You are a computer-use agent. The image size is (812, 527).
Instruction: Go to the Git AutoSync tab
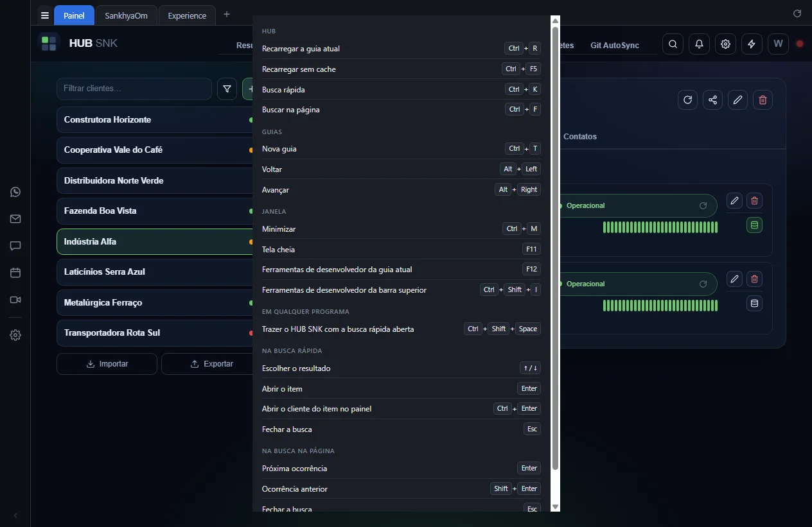615,46
